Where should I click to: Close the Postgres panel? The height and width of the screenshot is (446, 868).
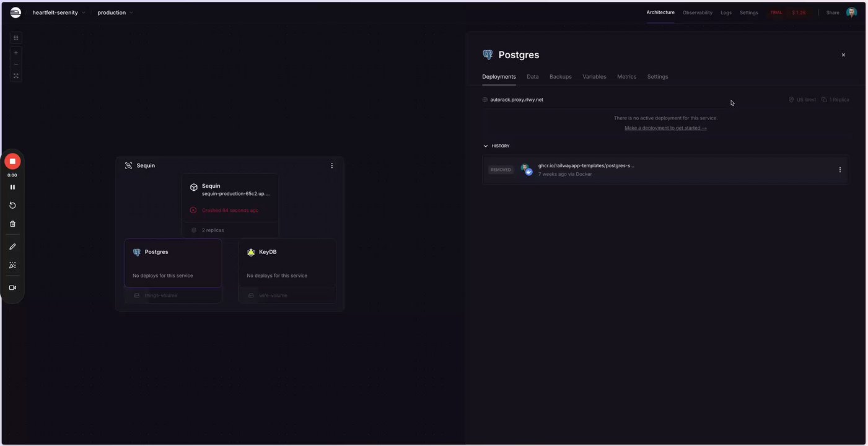pos(843,55)
